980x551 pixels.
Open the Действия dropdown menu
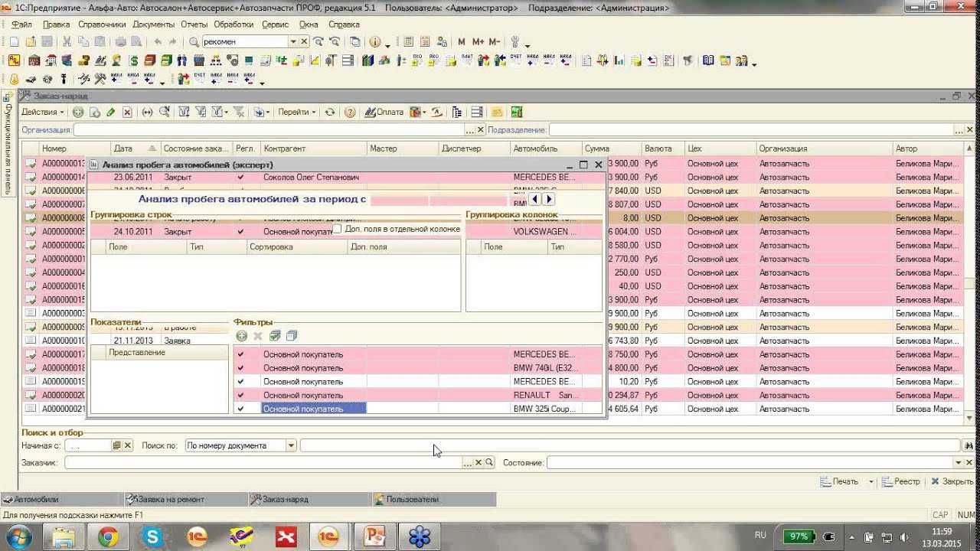(x=43, y=112)
